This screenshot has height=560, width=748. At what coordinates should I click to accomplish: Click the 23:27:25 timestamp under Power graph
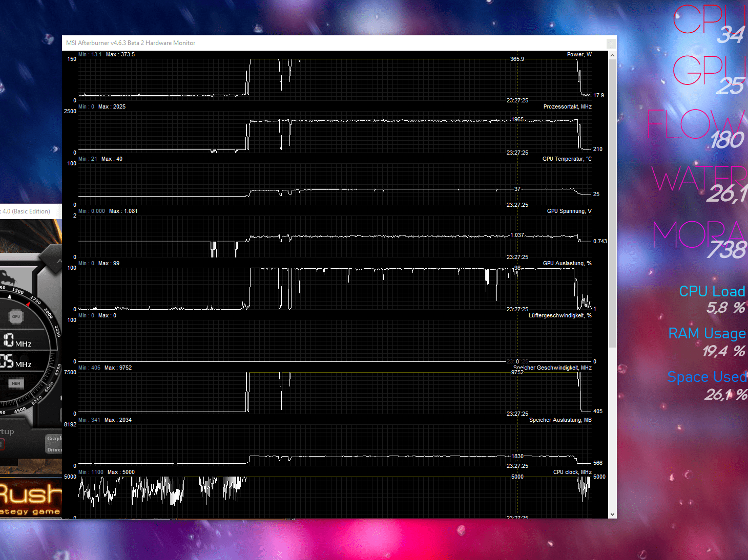click(x=517, y=100)
